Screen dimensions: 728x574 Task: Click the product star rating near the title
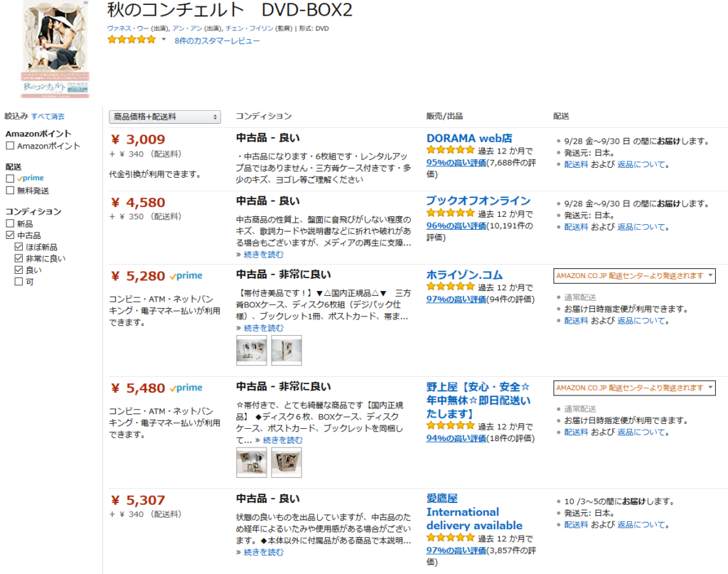[132, 40]
